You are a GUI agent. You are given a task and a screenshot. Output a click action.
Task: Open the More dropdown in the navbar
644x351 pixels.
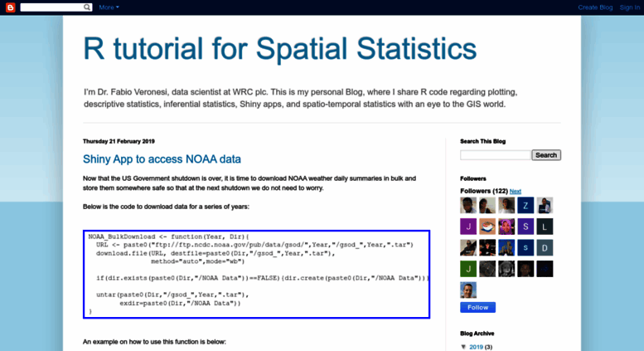click(x=109, y=7)
